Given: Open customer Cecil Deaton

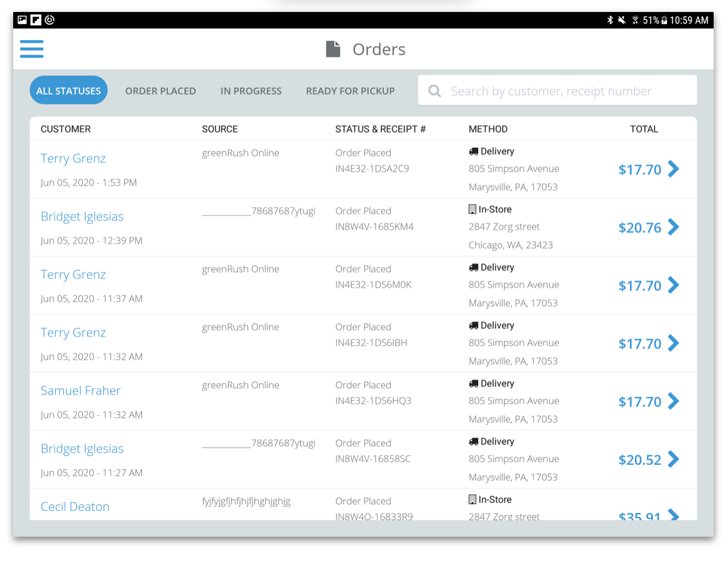Looking at the screenshot, I should click(x=75, y=507).
